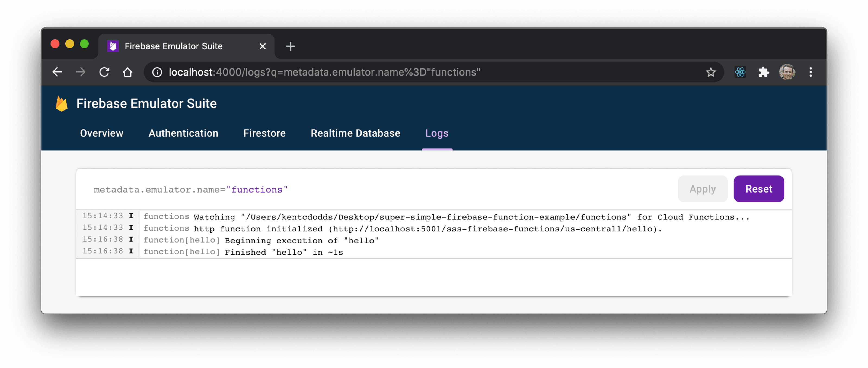Select the "Finished hello in ~1s" log line

[434, 252]
